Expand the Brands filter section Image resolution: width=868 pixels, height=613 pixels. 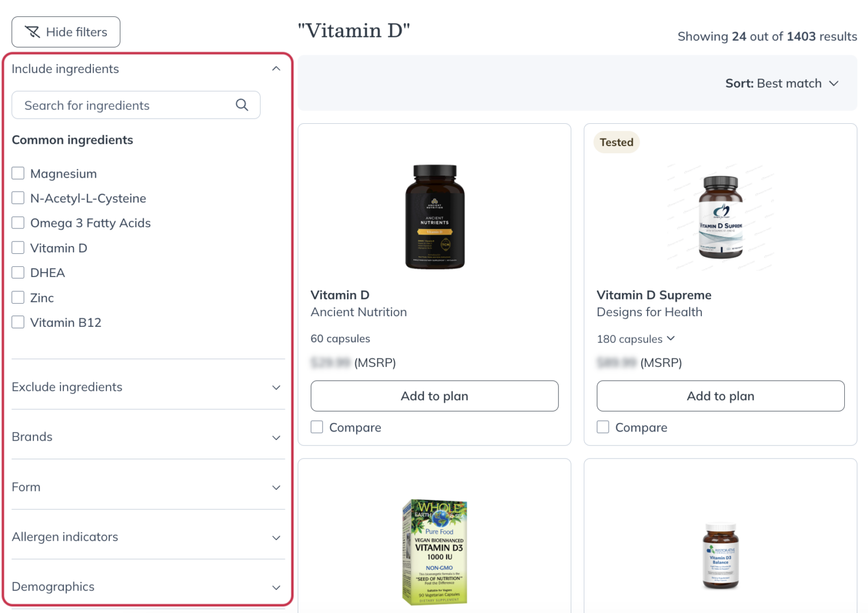[x=276, y=437]
